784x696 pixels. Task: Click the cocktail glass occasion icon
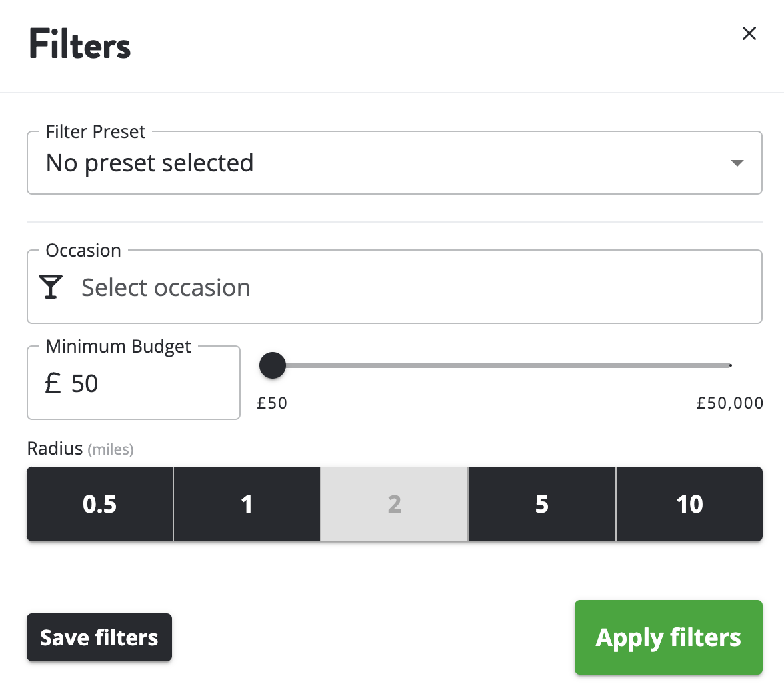coord(51,287)
